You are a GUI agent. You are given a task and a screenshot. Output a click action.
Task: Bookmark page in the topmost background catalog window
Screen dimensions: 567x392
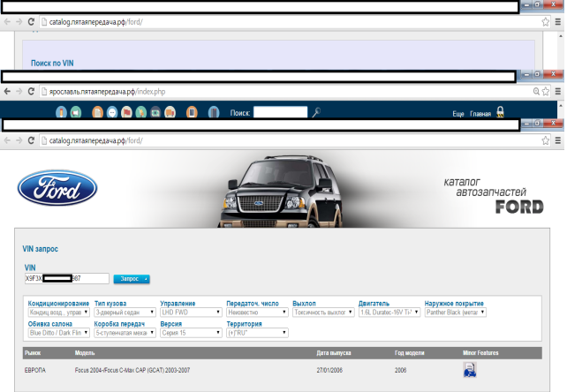click(x=546, y=22)
